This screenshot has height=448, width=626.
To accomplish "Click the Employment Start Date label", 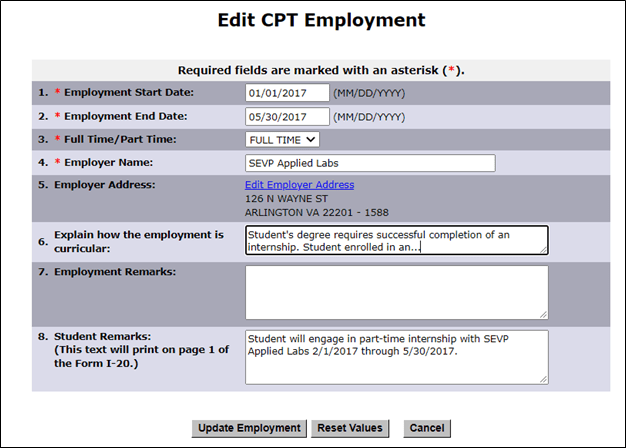I will tap(129, 93).
